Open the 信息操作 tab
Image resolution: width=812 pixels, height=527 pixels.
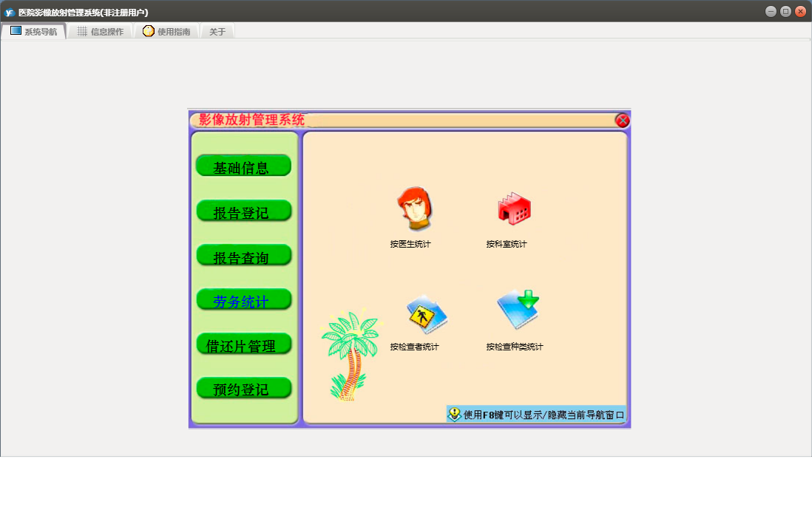pyautogui.click(x=101, y=32)
